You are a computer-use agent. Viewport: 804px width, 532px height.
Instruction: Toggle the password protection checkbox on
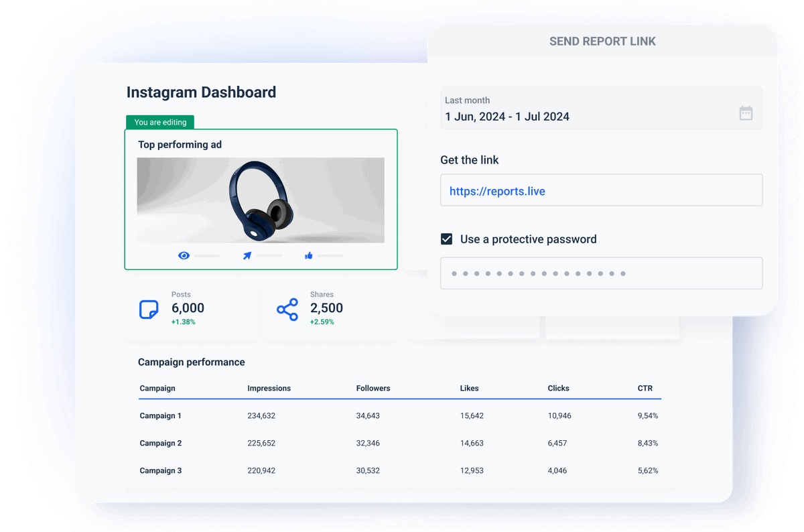(x=447, y=239)
